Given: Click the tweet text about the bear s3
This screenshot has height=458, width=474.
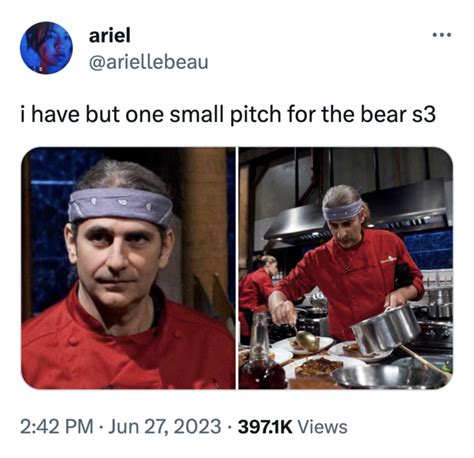Looking at the screenshot, I should (x=228, y=115).
